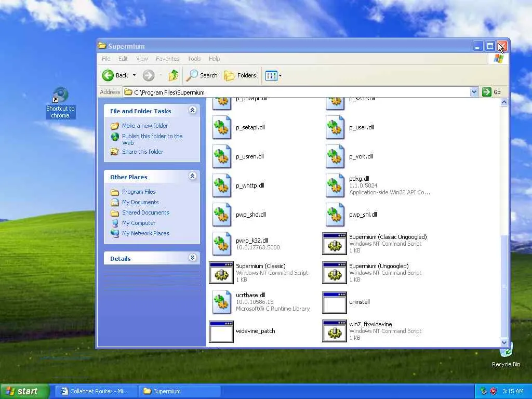The width and height of the screenshot is (532, 399).
Task: Open My Documents link
Action: click(140, 202)
